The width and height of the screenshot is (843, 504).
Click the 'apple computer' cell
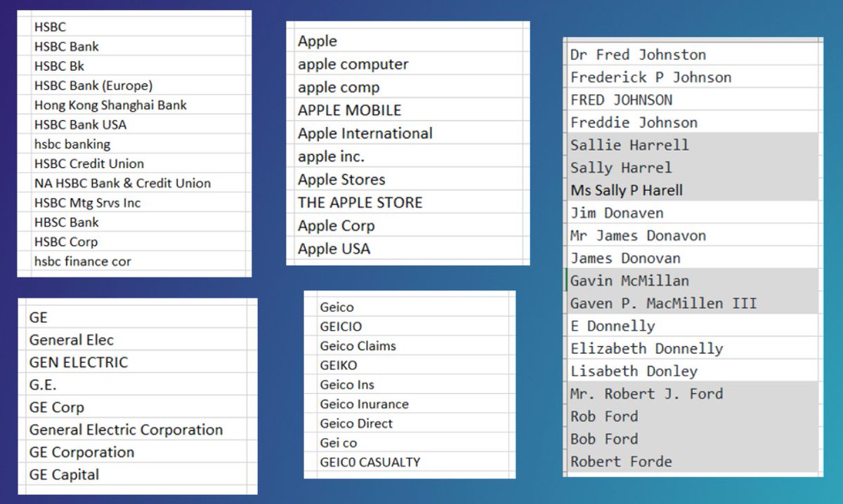click(408, 64)
